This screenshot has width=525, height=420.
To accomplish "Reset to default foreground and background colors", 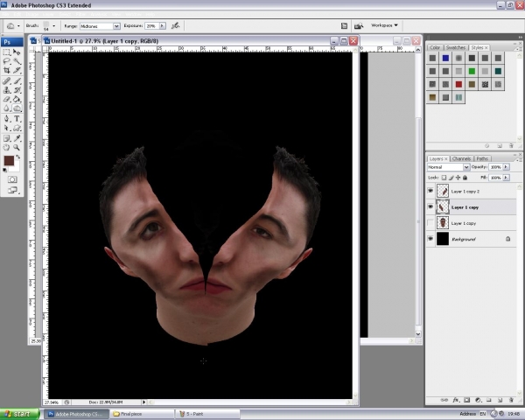I will (x=4, y=170).
